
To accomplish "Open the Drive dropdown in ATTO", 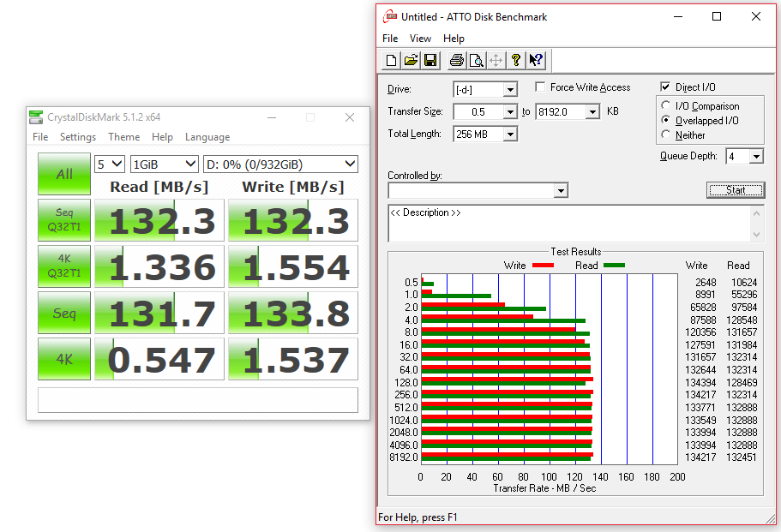I will coord(509,90).
